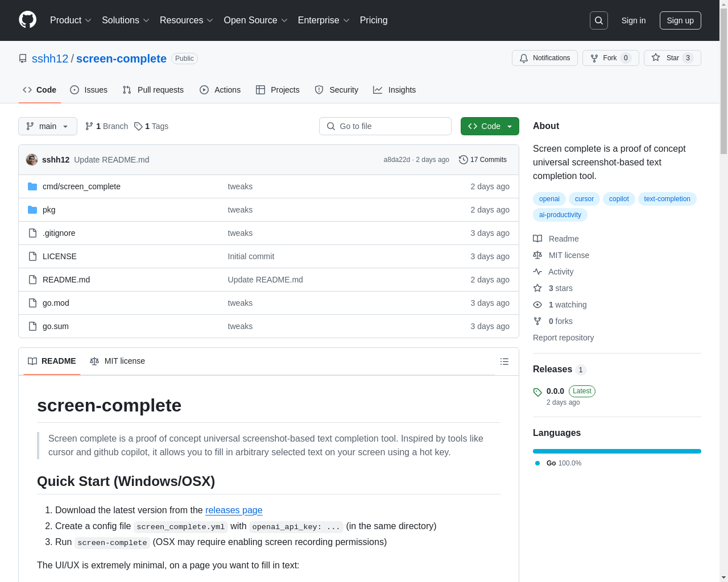Click Sign in
The width and height of the screenshot is (728, 582).
tap(634, 20)
